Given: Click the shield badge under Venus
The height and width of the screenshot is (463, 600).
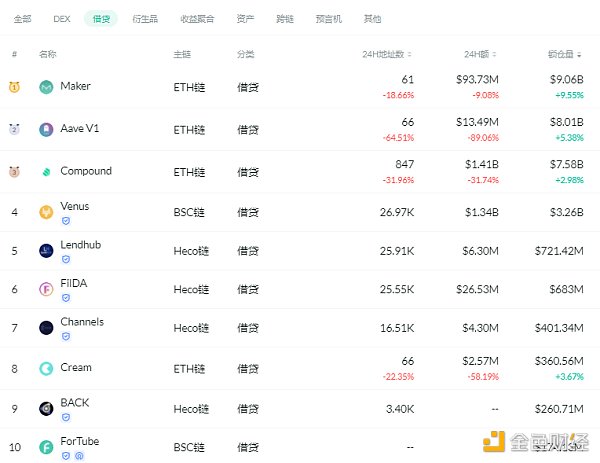Looking at the screenshot, I should point(66,221).
